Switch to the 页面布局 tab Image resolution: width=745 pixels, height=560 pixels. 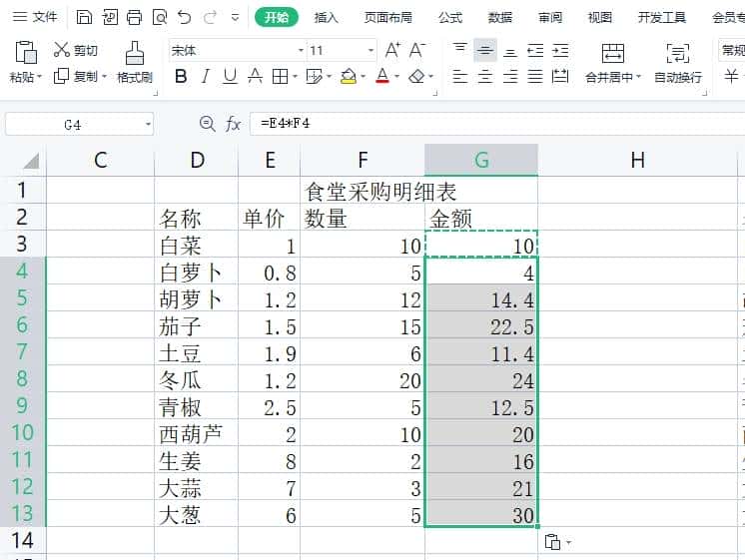387,18
